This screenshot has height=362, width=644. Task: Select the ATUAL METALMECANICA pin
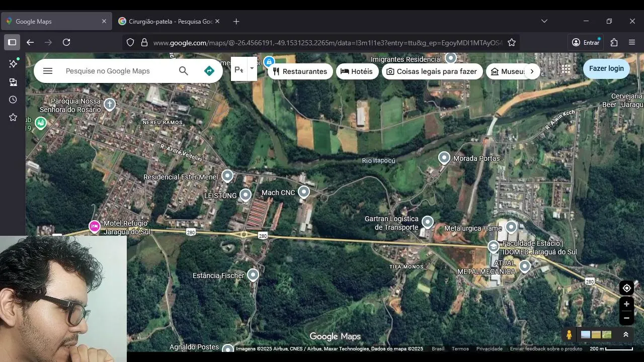click(525, 266)
